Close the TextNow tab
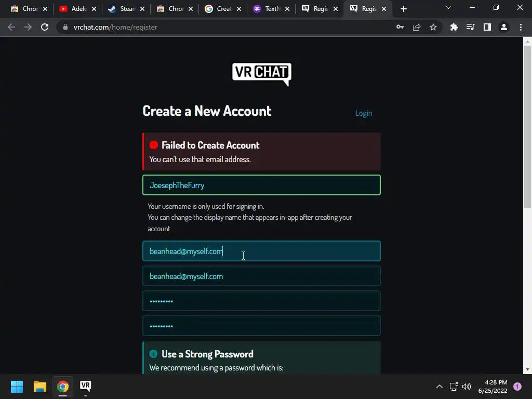This screenshot has height=399, width=532. (x=287, y=9)
